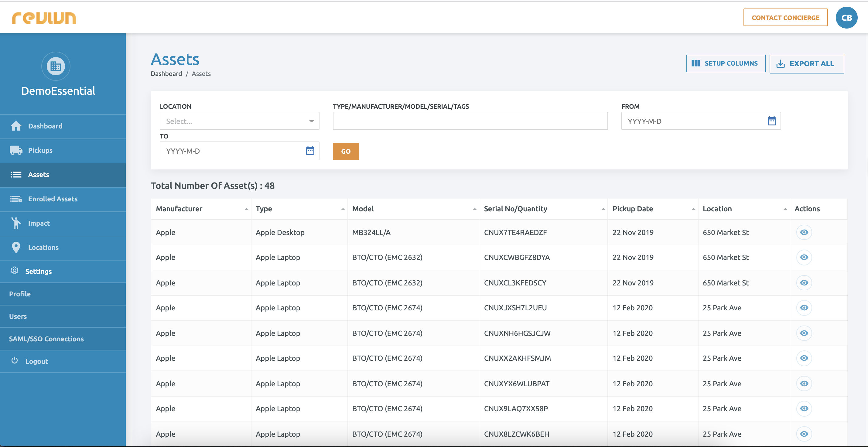Screen dimensions: 868x447
Task: Click the Dashboard home icon in sidebar
Action: click(x=16, y=126)
